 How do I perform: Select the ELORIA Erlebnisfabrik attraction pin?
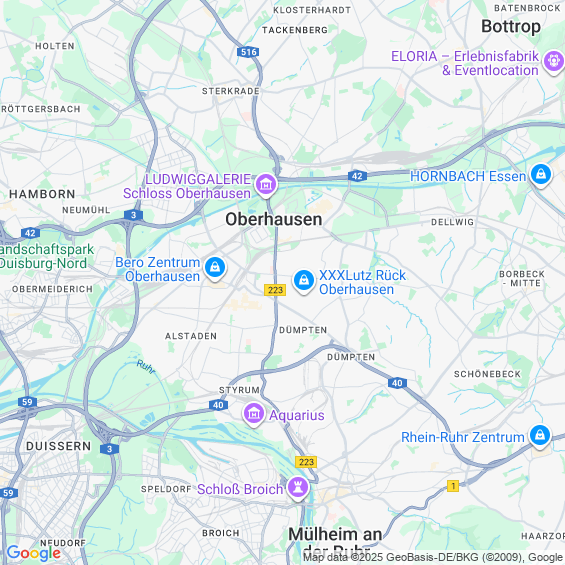pyautogui.click(x=554, y=61)
